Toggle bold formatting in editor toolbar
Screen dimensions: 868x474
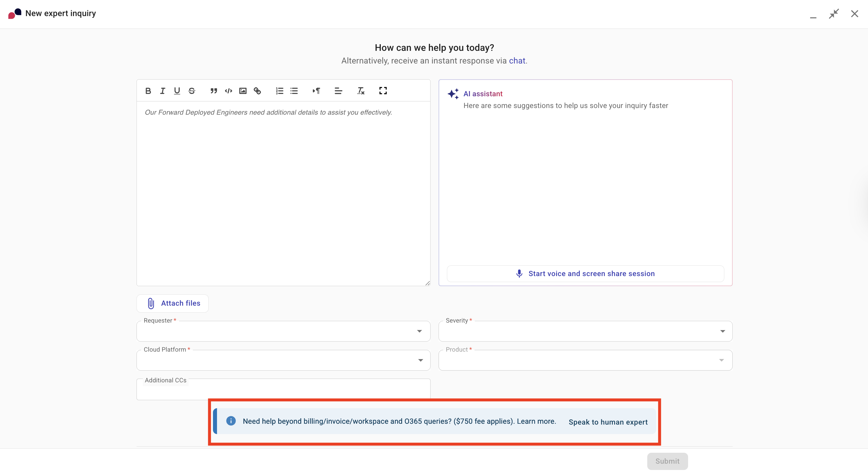(x=148, y=90)
